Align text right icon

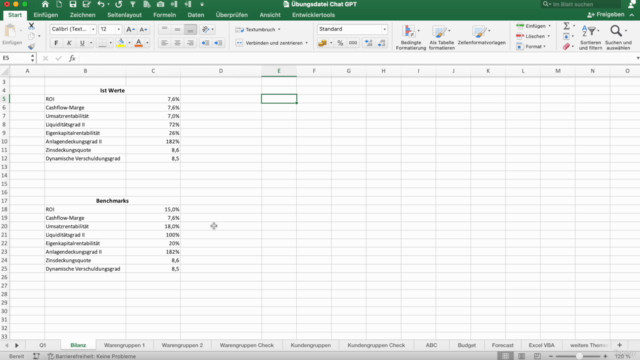coord(190,43)
